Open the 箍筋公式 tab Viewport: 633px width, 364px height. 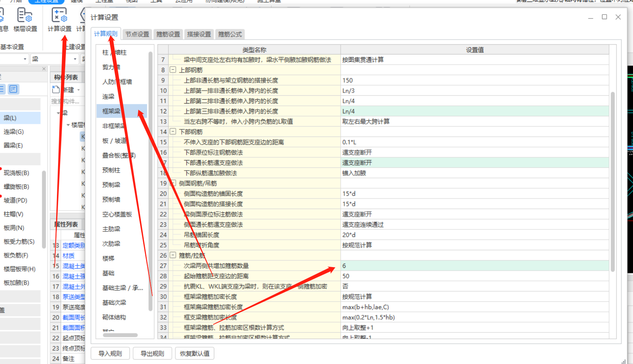pos(230,34)
